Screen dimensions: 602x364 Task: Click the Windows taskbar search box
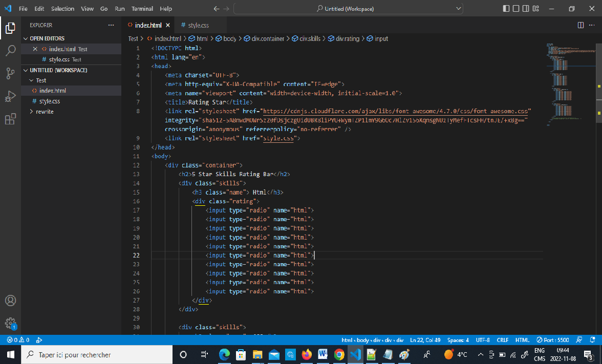tap(97, 354)
